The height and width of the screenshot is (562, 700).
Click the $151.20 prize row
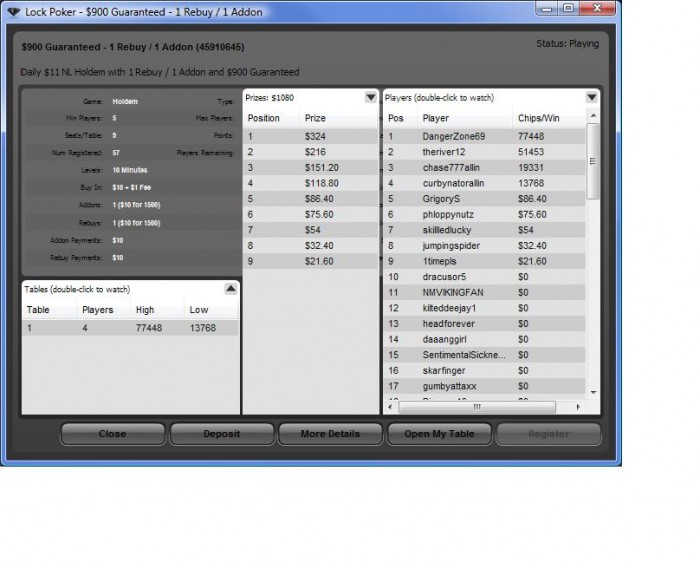(311, 167)
